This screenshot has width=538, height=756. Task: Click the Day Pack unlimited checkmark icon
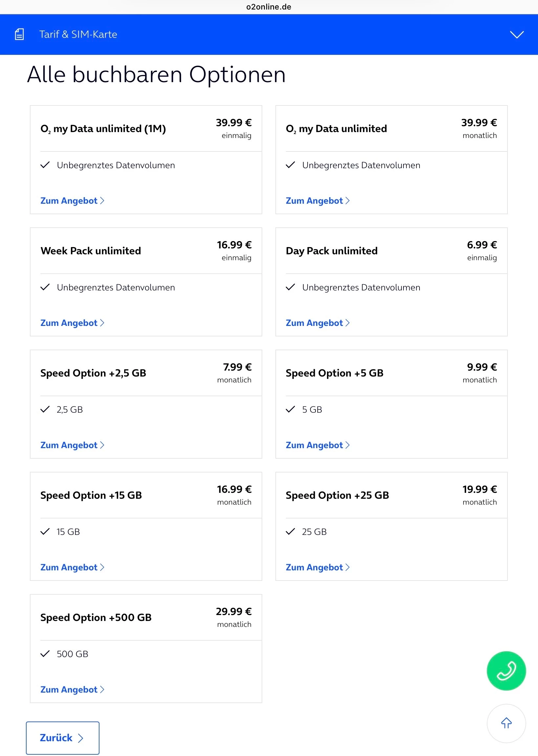(x=290, y=287)
